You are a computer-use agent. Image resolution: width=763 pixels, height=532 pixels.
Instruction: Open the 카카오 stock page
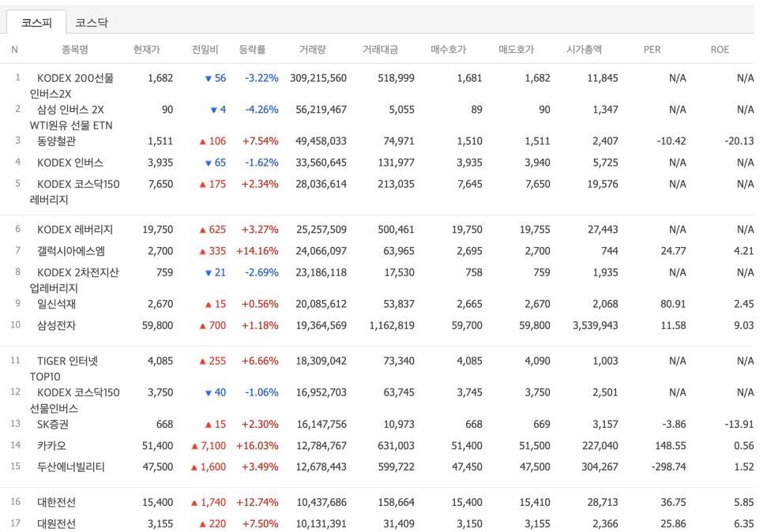click(x=51, y=445)
